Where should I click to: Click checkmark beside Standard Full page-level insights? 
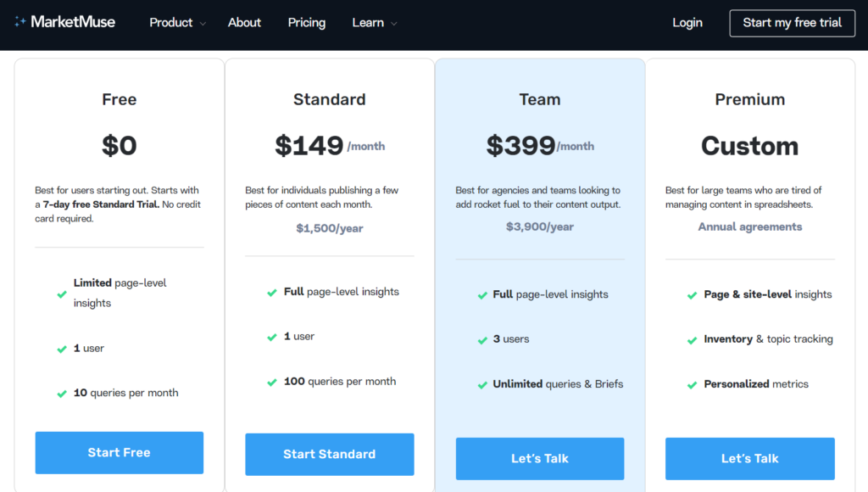272,293
